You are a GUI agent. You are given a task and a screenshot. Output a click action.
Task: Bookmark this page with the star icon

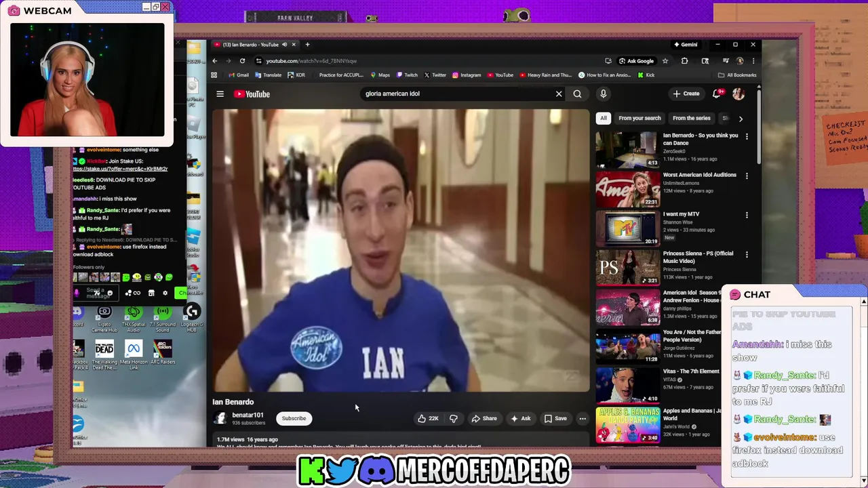click(x=665, y=61)
